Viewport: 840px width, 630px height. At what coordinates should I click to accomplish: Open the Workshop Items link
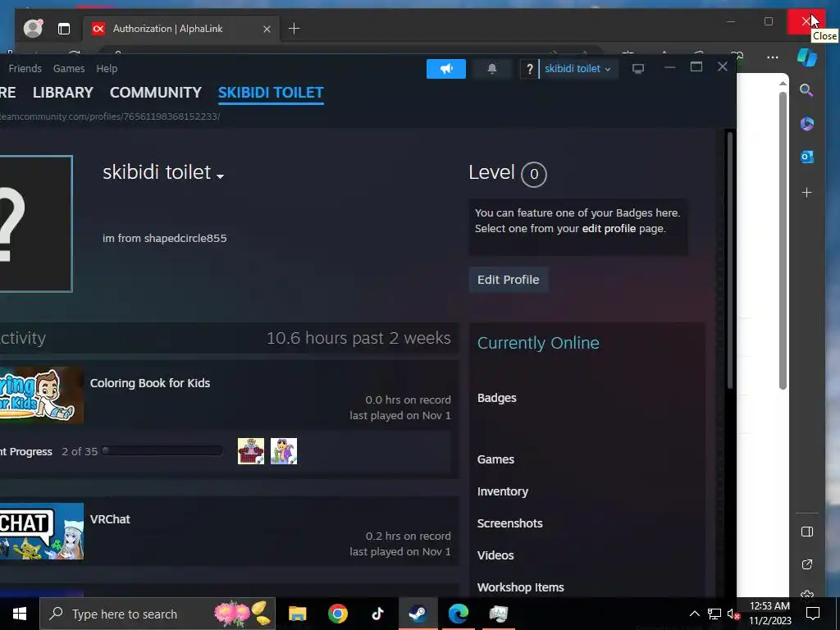tap(520, 587)
